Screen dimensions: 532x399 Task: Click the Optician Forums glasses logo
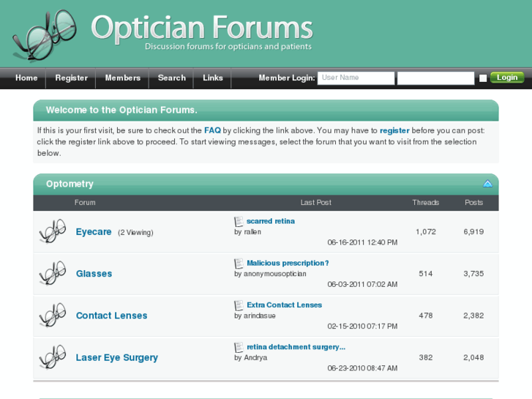point(45,35)
